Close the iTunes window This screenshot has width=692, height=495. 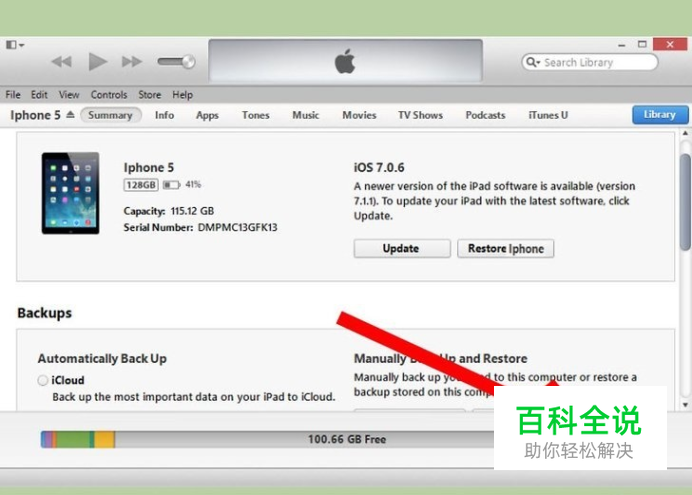pyautogui.click(x=670, y=44)
